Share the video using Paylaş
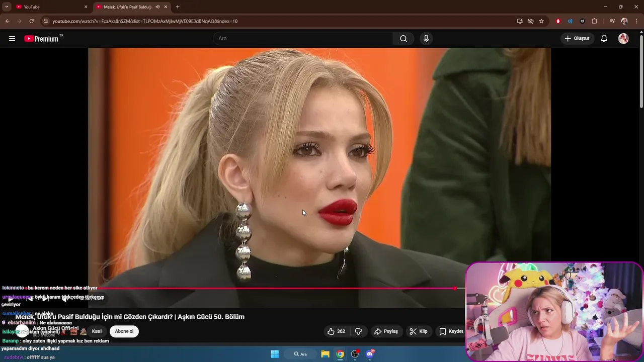This screenshot has width=644, height=362. coord(386,331)
